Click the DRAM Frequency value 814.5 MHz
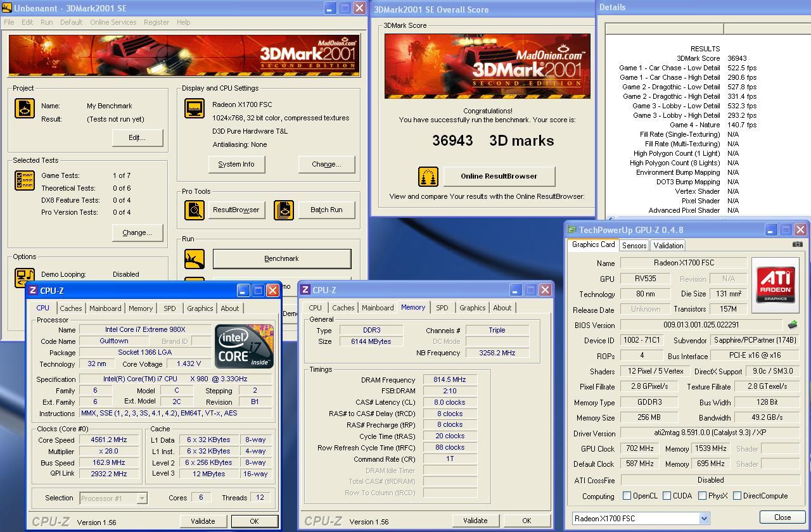The image size is (811, 532). click(x=449, y=379)
